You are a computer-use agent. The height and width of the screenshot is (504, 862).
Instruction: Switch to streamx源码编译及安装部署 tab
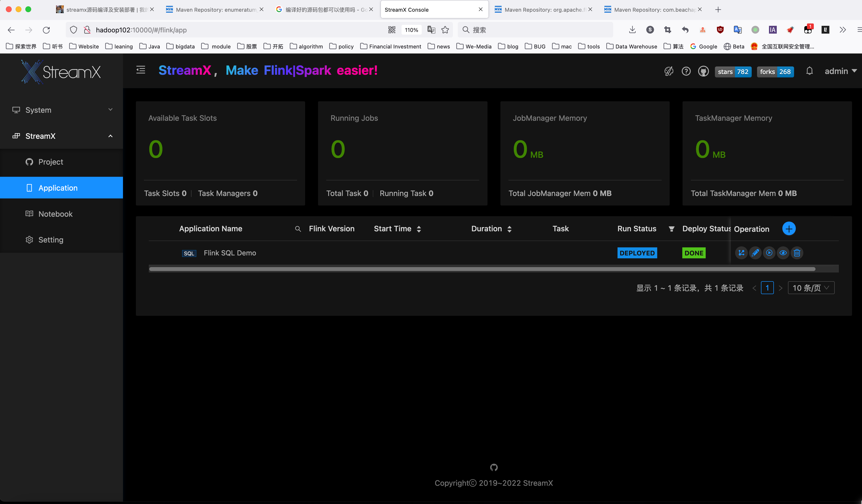pos(105,9)
